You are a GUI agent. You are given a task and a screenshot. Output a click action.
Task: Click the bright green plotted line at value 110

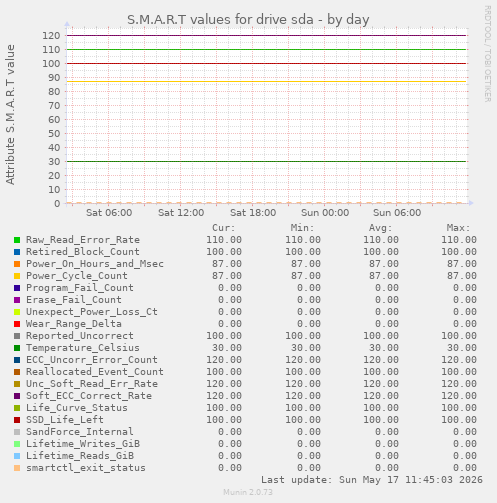coord(267,49)
